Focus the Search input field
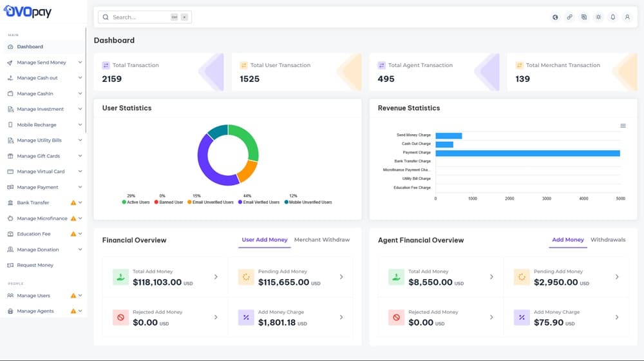The width and height of the screenshot is (644, 361). tap(138, 17)
